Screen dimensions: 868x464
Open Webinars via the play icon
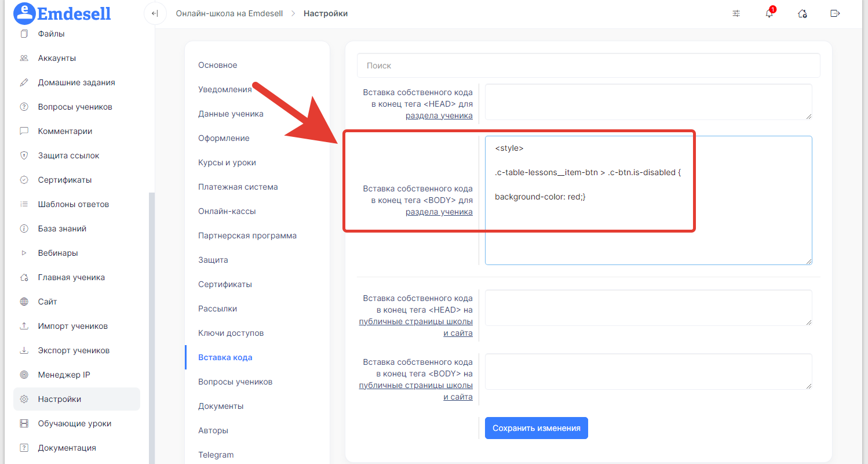24,253
